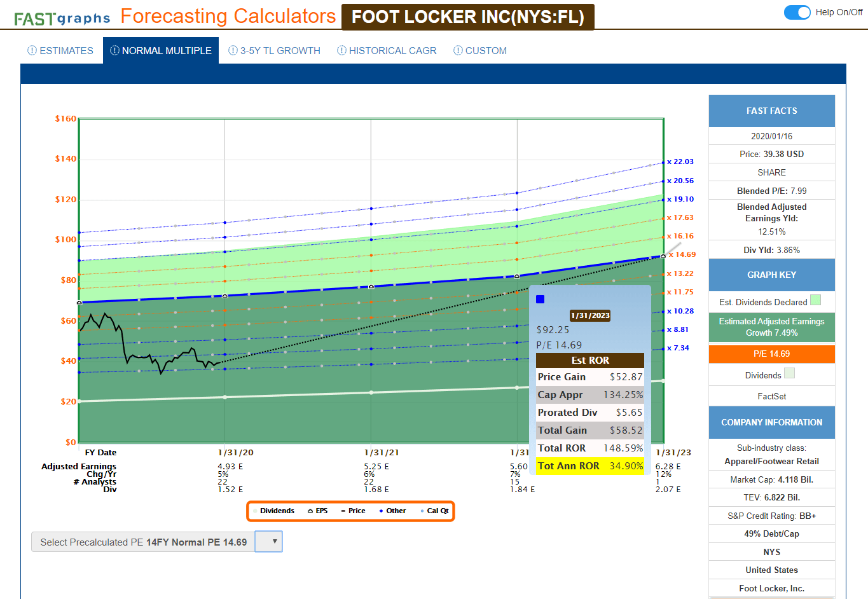Image resolution: width=868 pixels, height=599 pixels.
Task: Click the info icon beside CUSTOM
Action: (x=458, y=50)
